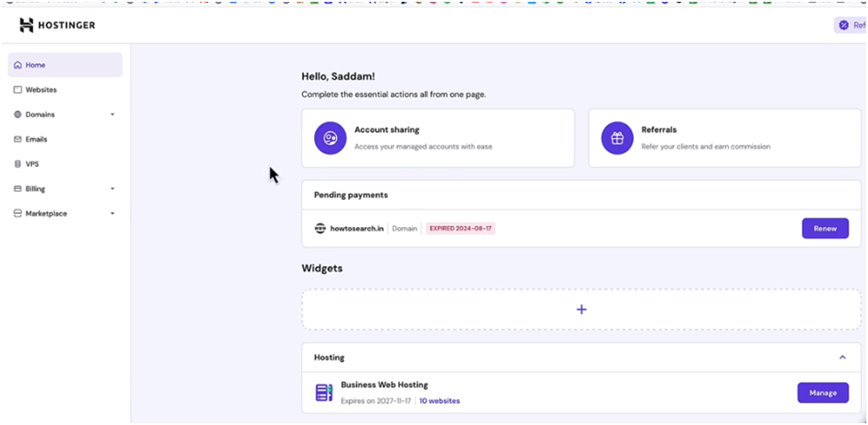Click the Referrals gift icon
The image size is (868, 425).
(x=617, y=138)
